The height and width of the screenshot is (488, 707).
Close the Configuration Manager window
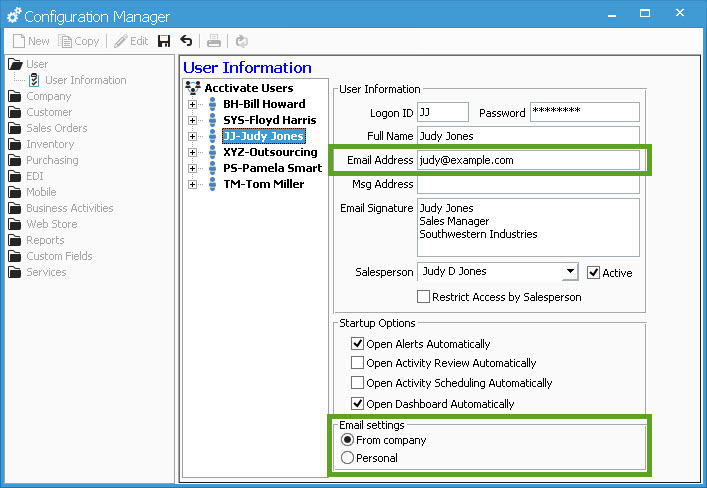click(680, 13)
